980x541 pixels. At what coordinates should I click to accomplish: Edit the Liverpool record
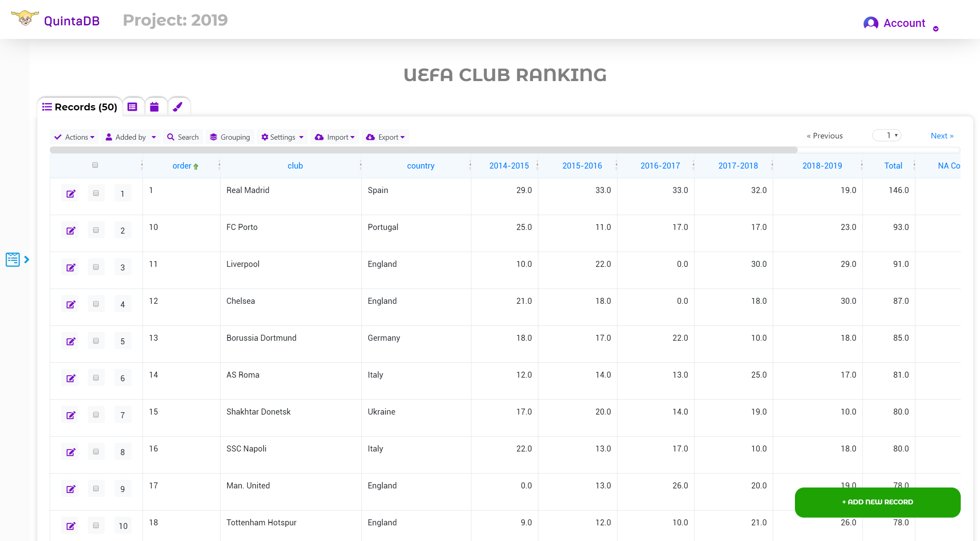click(x=71, y=268)
